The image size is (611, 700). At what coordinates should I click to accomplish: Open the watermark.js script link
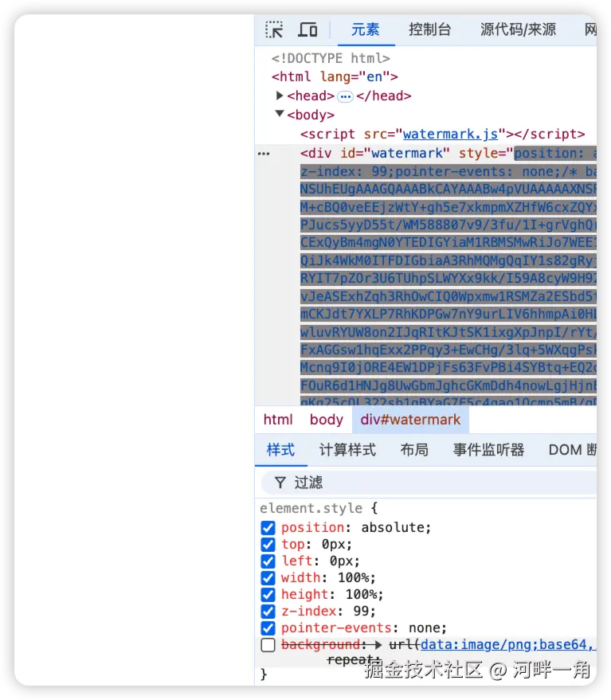coord(450,134)
